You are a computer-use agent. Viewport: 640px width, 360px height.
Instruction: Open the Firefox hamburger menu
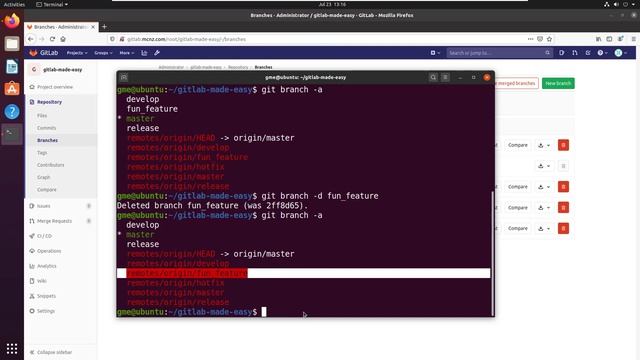633,39
